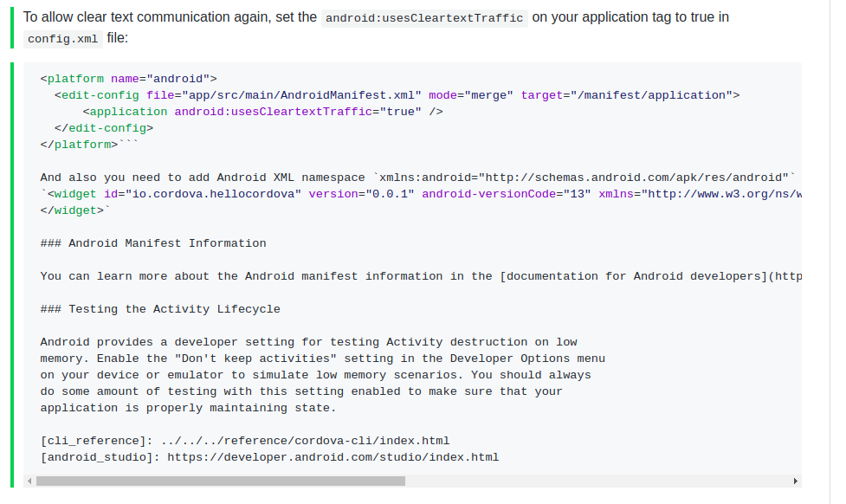Click the 'xmlns:android' namespace URL text
This screenshot has width=846, height=504.
(584, 178)
